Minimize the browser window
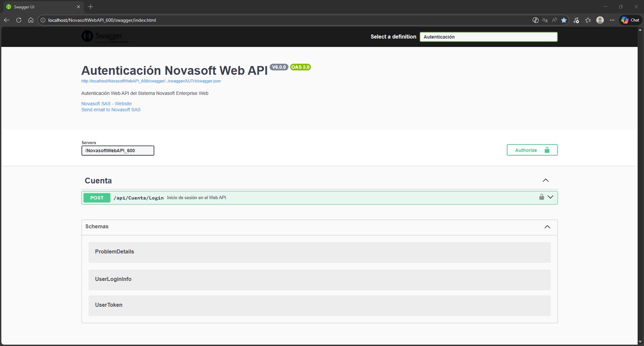The height and width of the screenshot is (346, 644). coord(605,7)
